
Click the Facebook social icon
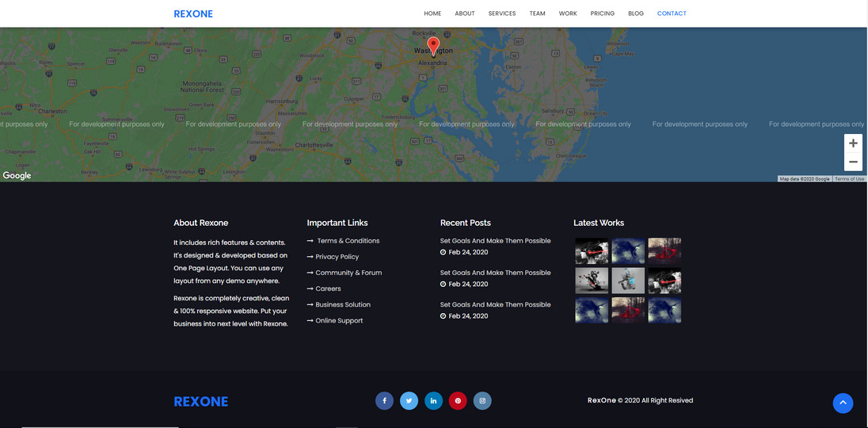[x=384, y=401]
